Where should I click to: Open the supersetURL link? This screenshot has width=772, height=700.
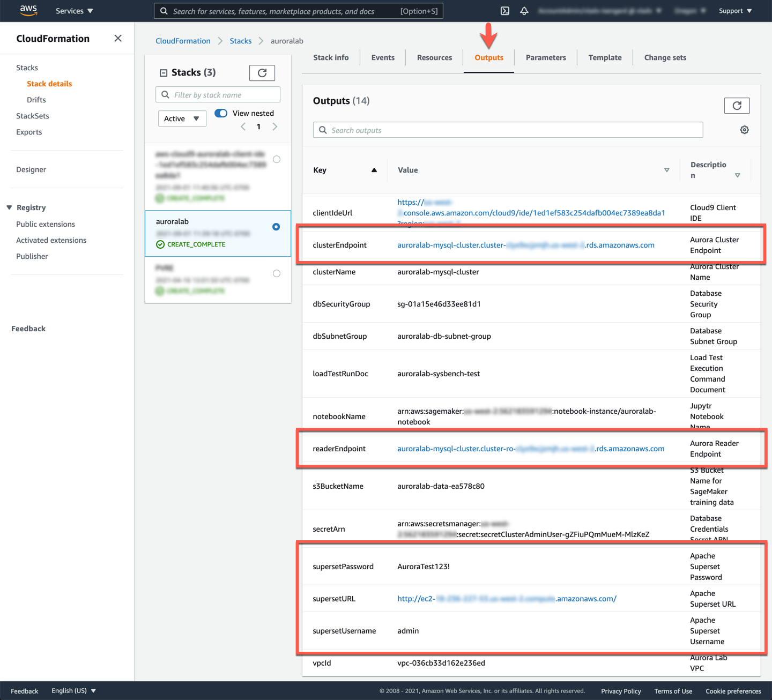[x=507, y=599]
